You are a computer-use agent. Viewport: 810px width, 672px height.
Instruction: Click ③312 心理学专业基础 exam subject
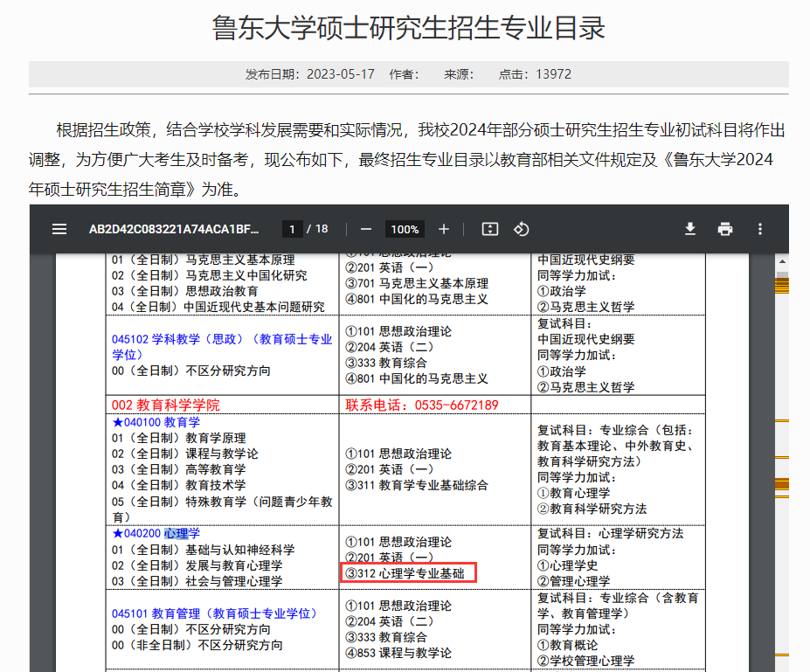[405, 573]
